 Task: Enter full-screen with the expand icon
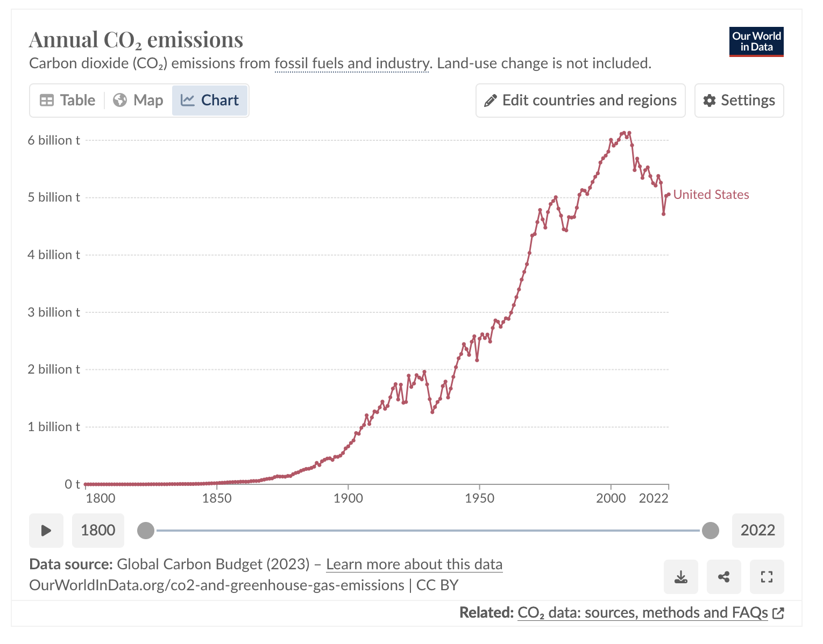point(767,577)
